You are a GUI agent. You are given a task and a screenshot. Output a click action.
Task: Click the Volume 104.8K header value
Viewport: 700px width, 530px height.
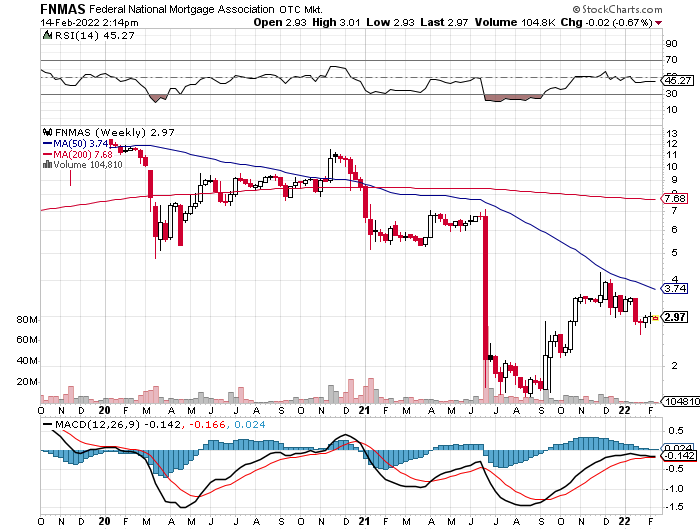(515, 22)
